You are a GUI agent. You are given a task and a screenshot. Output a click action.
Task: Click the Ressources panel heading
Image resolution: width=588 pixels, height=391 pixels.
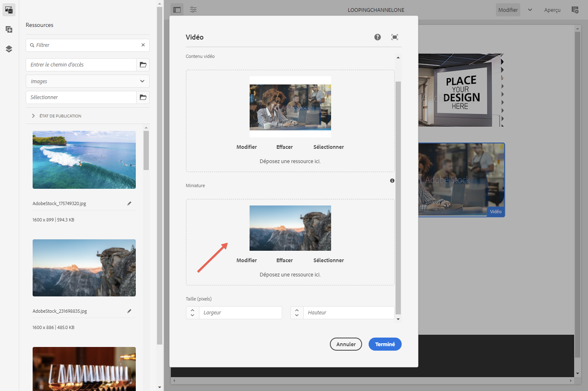tap(40, 25)
